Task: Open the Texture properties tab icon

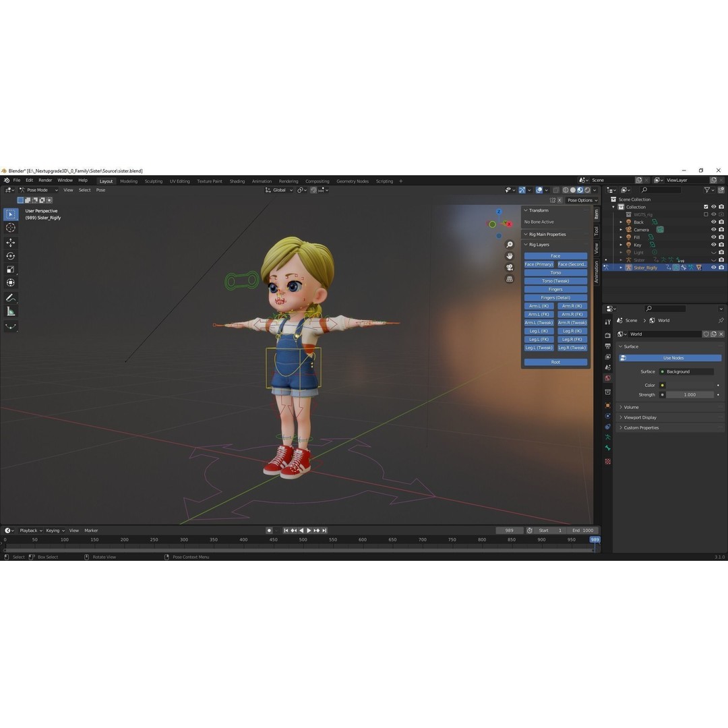Action: click(x=608, y=462)
